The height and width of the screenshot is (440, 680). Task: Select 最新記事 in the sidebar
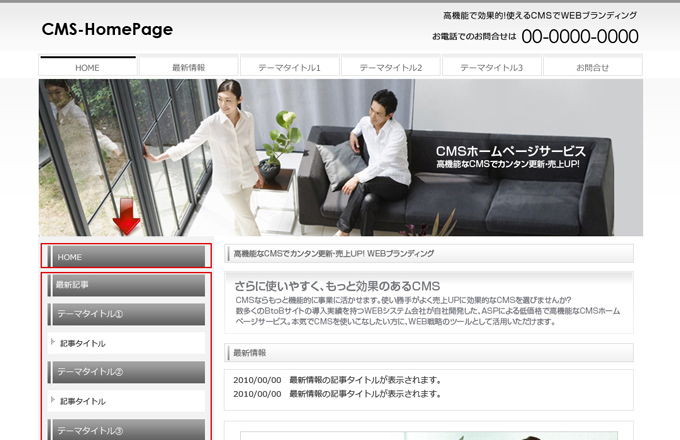[126, 285]
